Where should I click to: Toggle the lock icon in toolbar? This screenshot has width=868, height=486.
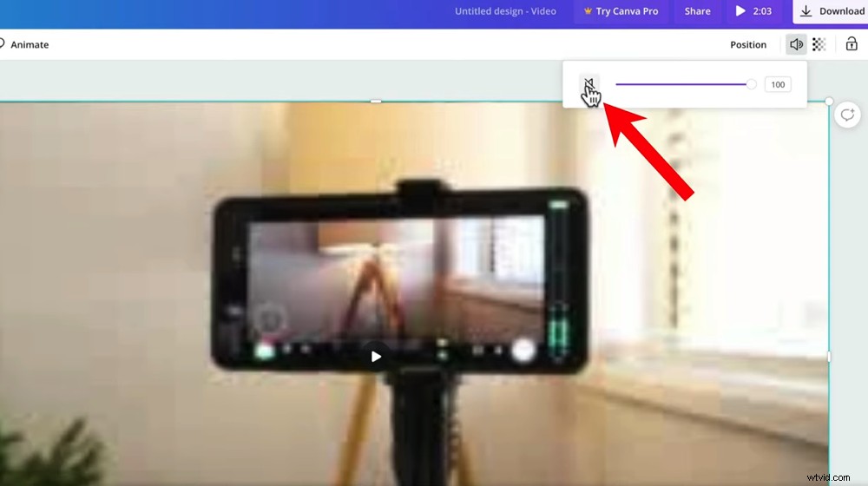click(x=852, y=44)
